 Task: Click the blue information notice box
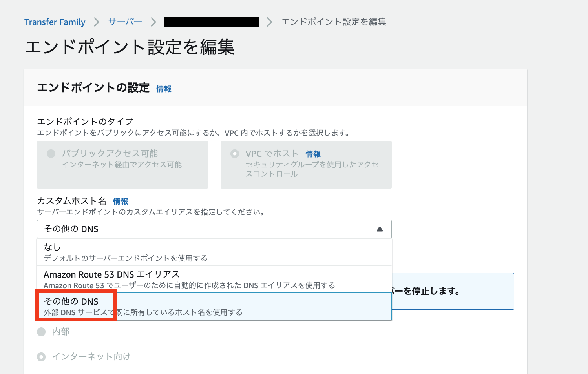tap(451, 291)
